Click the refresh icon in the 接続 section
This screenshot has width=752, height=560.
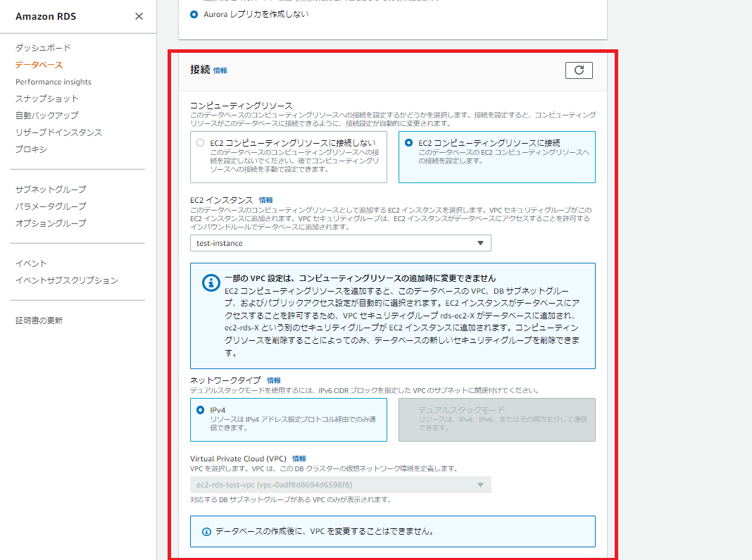pyautogui.click(x=579, y=70)
